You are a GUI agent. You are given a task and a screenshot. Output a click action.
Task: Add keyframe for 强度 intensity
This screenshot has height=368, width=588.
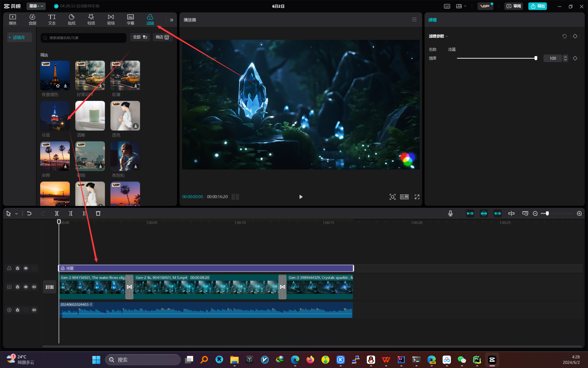pos(575,58)
